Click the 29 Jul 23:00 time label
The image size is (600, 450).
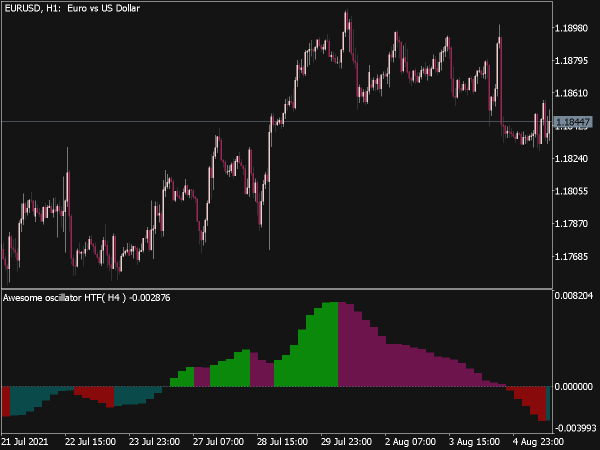[346, 442]
